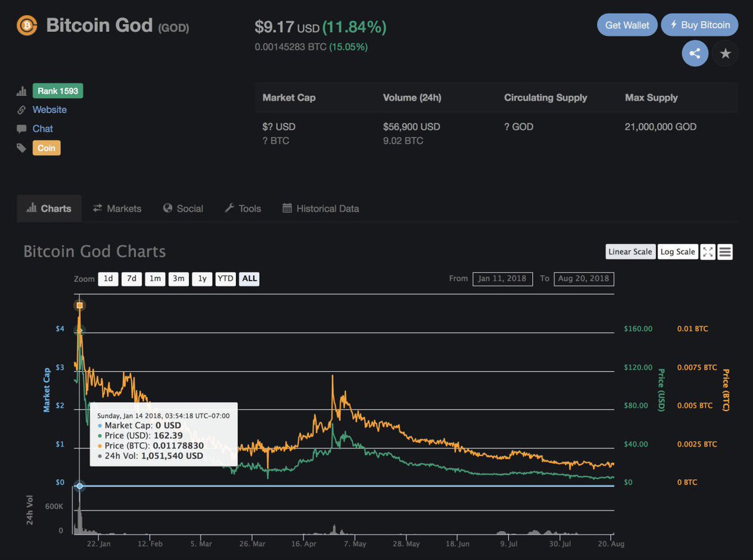Set chart zoom to YTD
753x560 pixels.
point(225,278)
